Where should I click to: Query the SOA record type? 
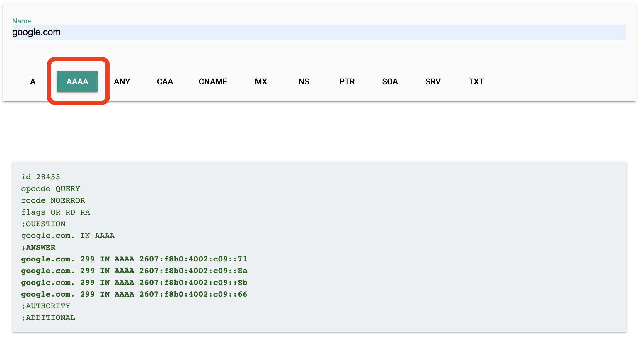390,81
